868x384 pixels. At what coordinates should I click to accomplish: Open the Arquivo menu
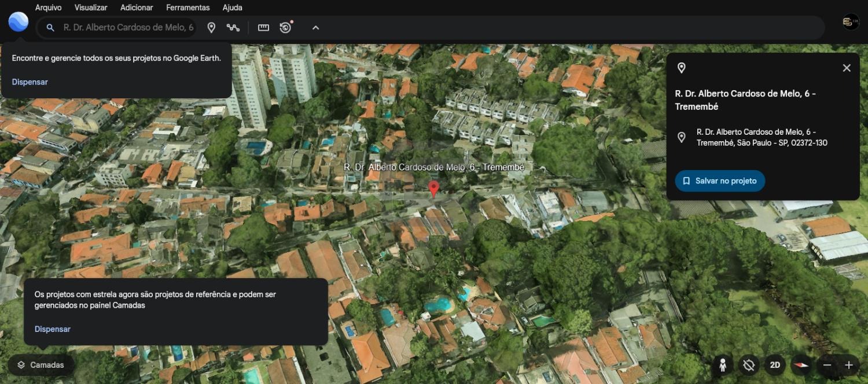[49, 8]
